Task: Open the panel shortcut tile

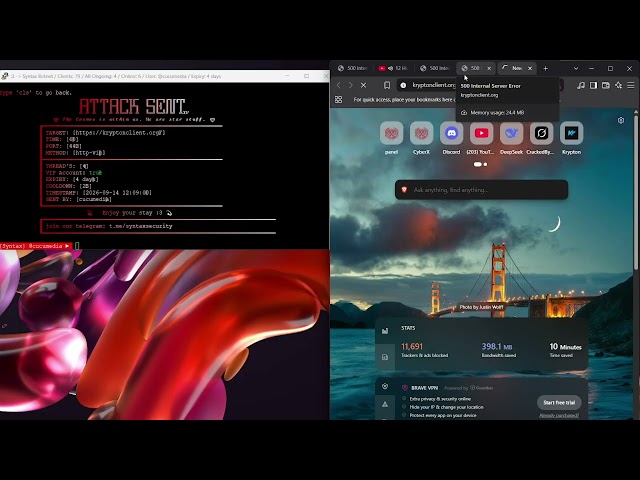Action: click(391, 133)
